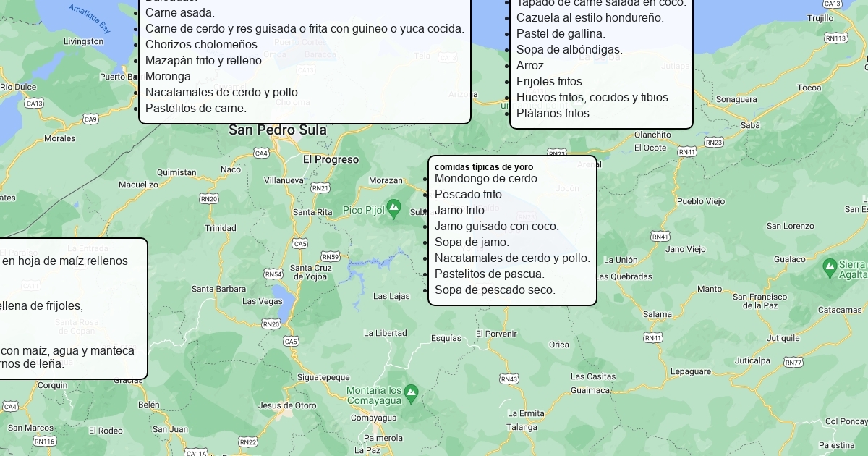Click 'Sopa de albóndigas' list item
868x456 pixels.
(x=569, y=50)
